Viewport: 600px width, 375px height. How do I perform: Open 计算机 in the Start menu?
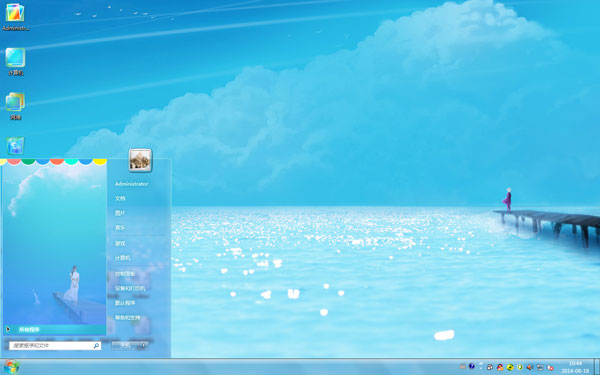[122, 258]
